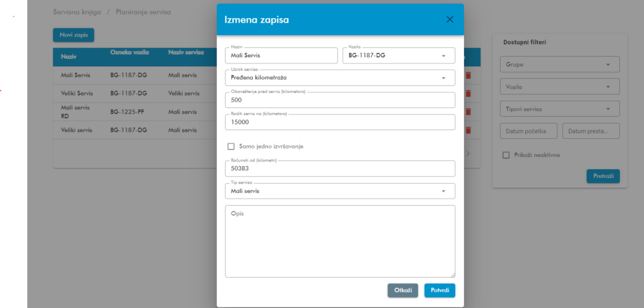
Task: Click trash icon for Veliki Servis row
Action: (x=468, y=93)
